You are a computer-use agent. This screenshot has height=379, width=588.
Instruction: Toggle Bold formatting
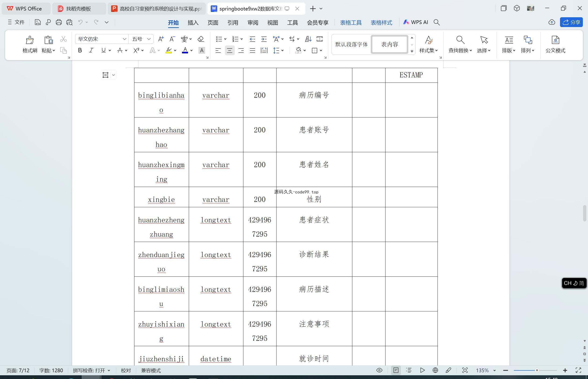[80, 50]
